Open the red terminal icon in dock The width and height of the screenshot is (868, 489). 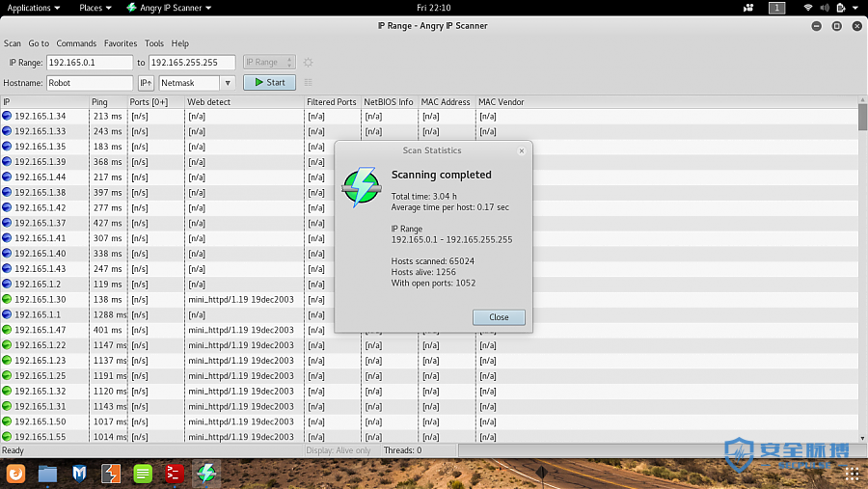(175, 474)
